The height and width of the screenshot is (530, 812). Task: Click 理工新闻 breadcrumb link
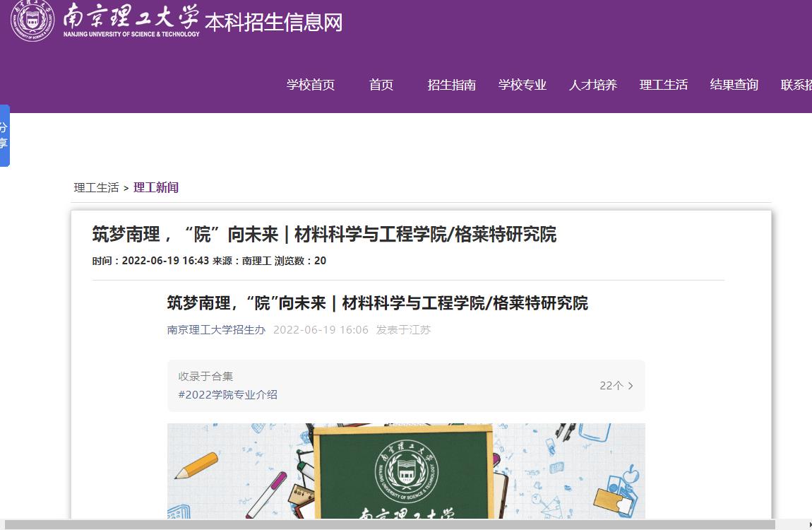coord(156,187)
